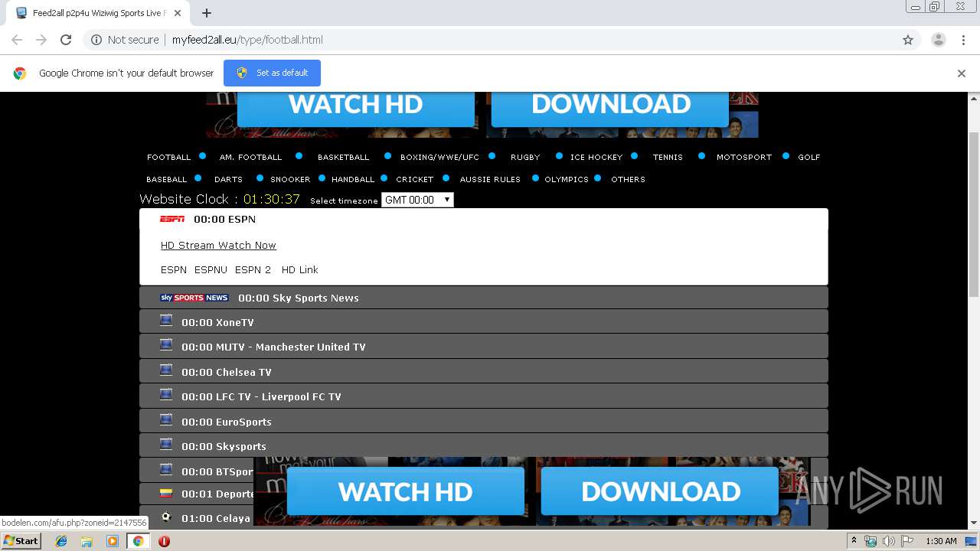Viewport: 980px width, 551px height.
Task: Click the top WATCH HD banner button
Action: coord(355,108)
